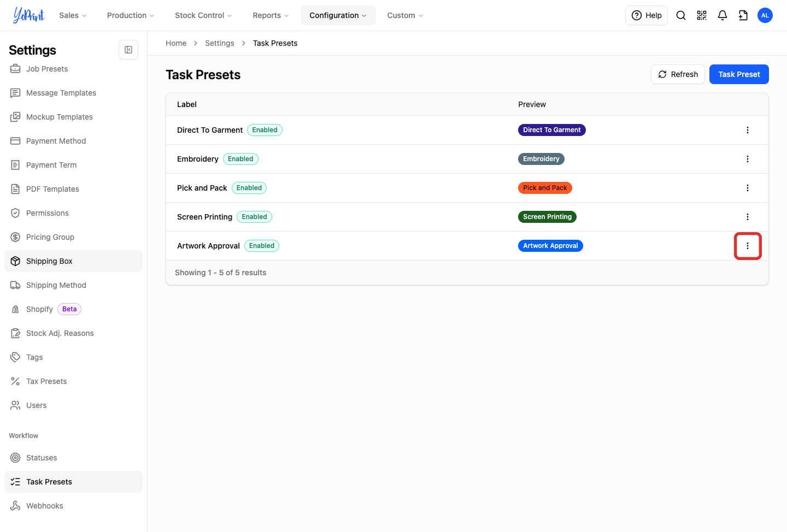
Task: Go to Payment Term settings
Action: [x=73, y=165]
